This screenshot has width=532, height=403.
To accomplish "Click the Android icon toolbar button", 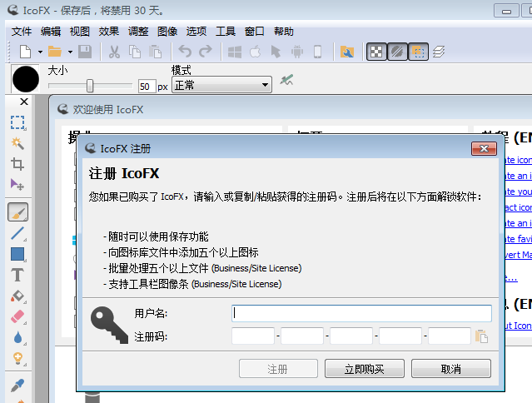I will pos(297,52).
